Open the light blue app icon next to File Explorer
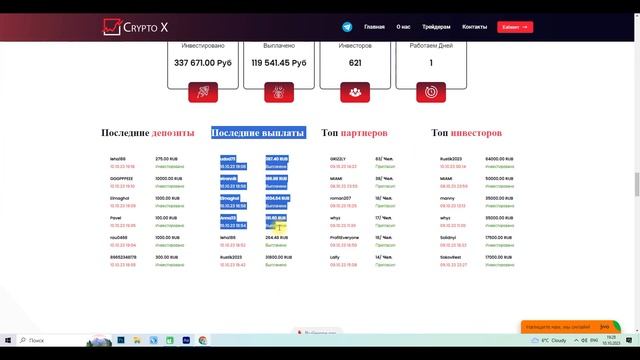Viewport: 640px width, 360px height. pos(153,340)
